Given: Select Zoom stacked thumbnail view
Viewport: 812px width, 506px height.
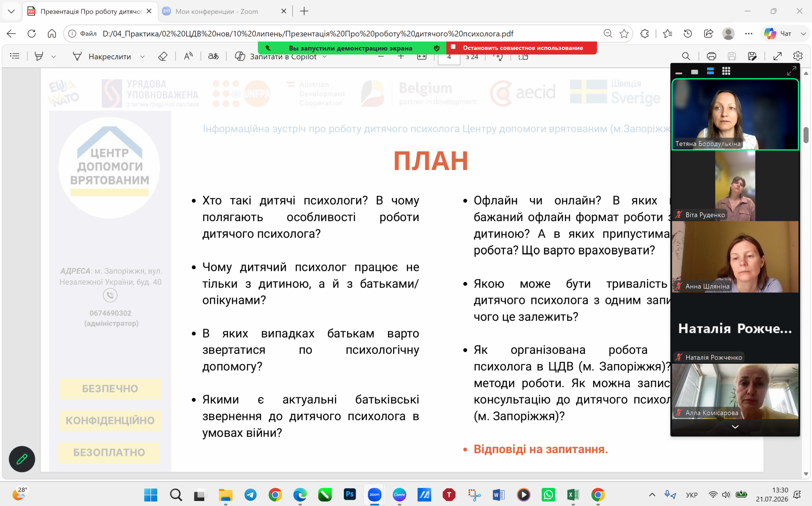Looking at the screenshot, I should pos(710,71).
